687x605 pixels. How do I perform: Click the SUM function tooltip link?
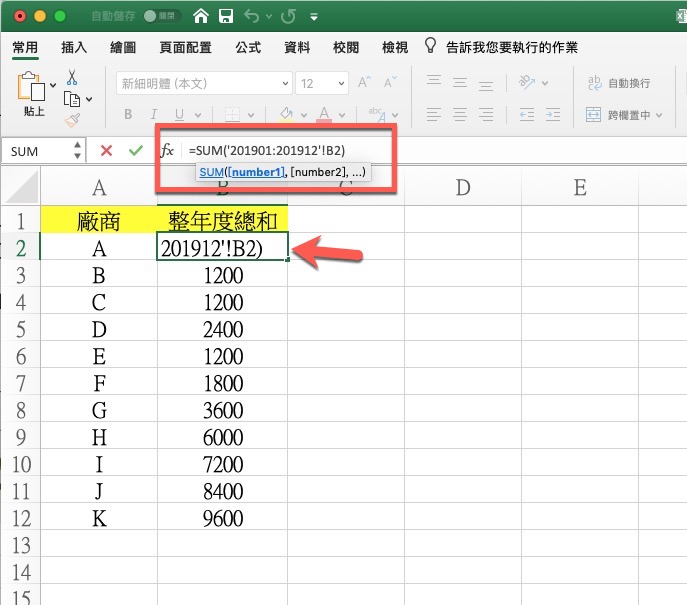tap(211, 173)
